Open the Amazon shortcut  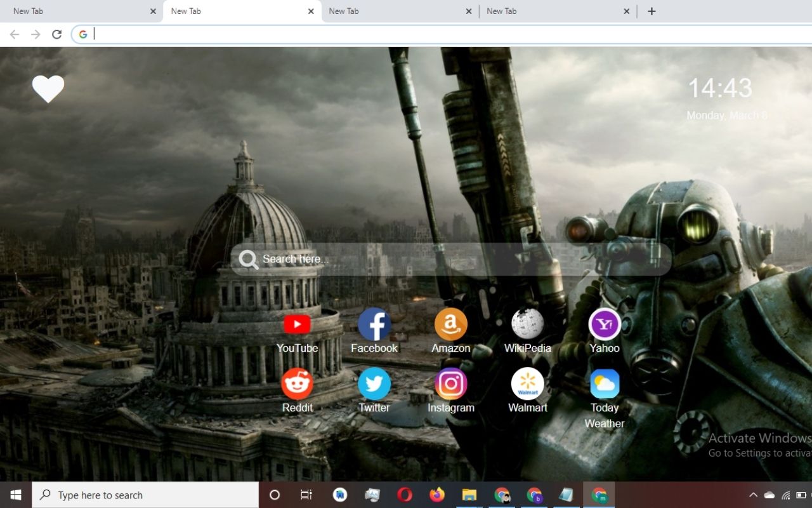(450, 323)
